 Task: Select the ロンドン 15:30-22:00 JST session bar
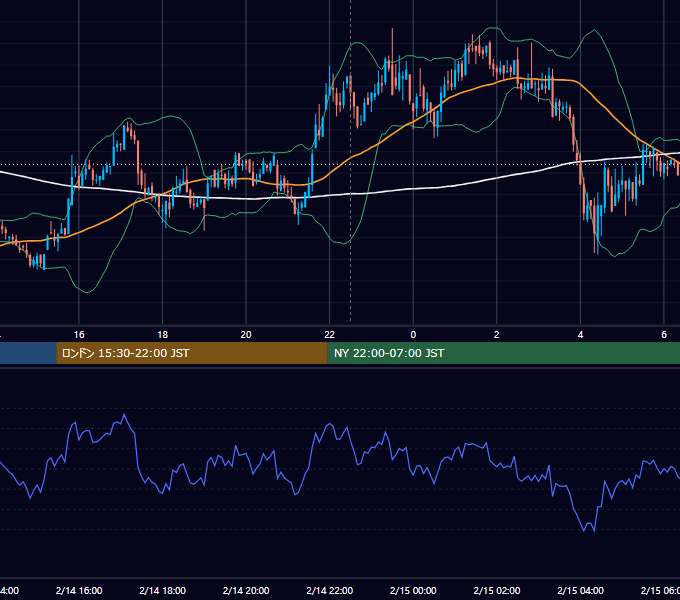click(x=192, y=353)
